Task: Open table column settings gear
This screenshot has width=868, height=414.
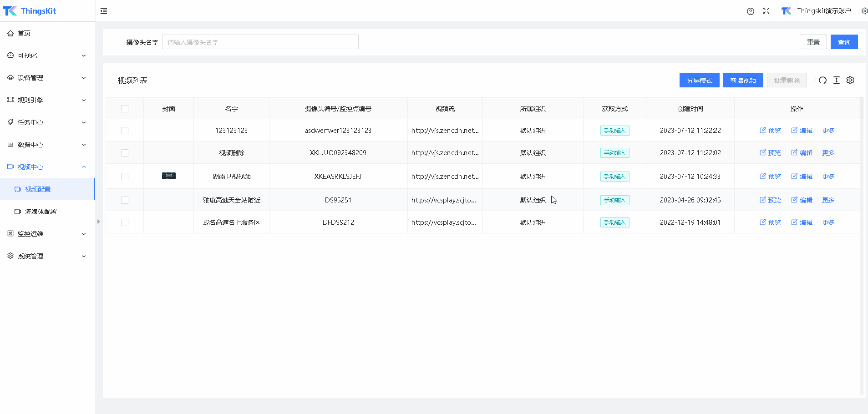Action: click(850, 80)
